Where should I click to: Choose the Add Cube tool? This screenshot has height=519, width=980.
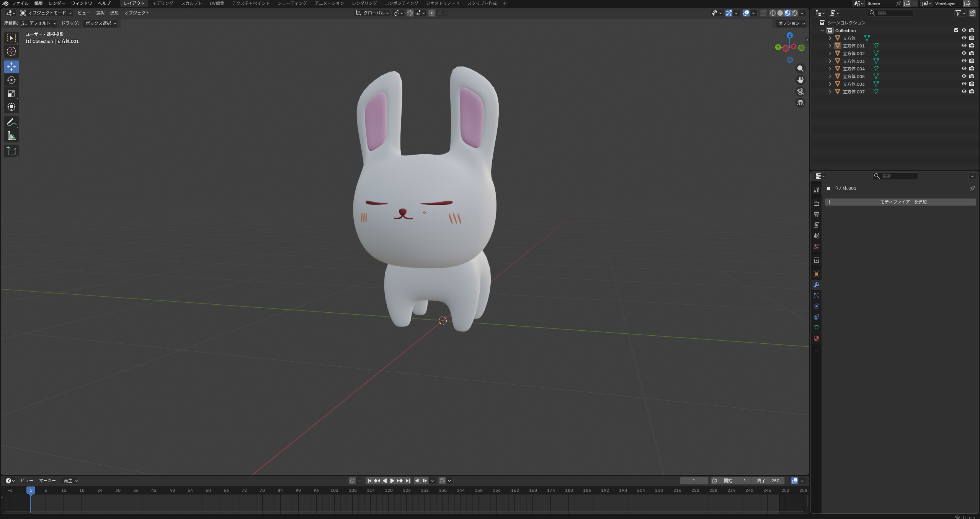click(x=11, y=151)
